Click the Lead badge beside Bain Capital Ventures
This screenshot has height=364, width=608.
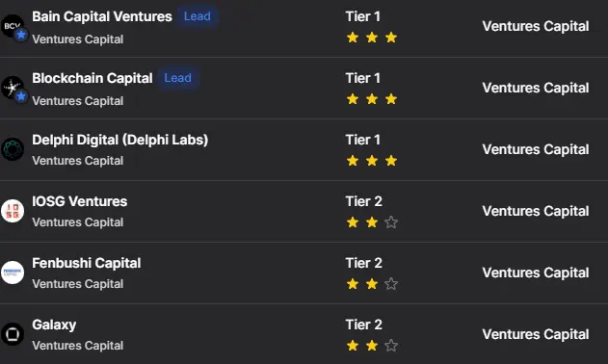[198, 16]
